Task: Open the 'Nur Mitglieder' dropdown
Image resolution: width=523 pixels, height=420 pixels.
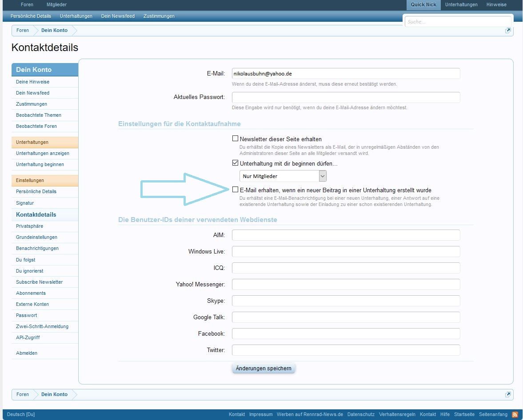Action: [x=283, y=176]
